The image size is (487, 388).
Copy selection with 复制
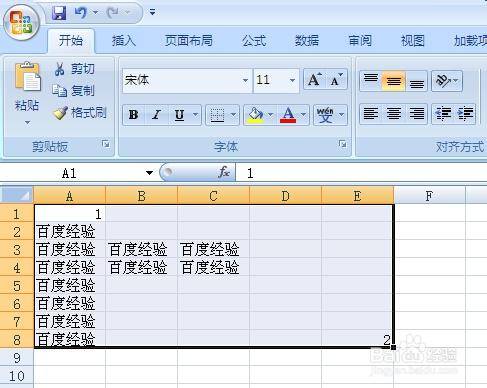pos(74,90)
